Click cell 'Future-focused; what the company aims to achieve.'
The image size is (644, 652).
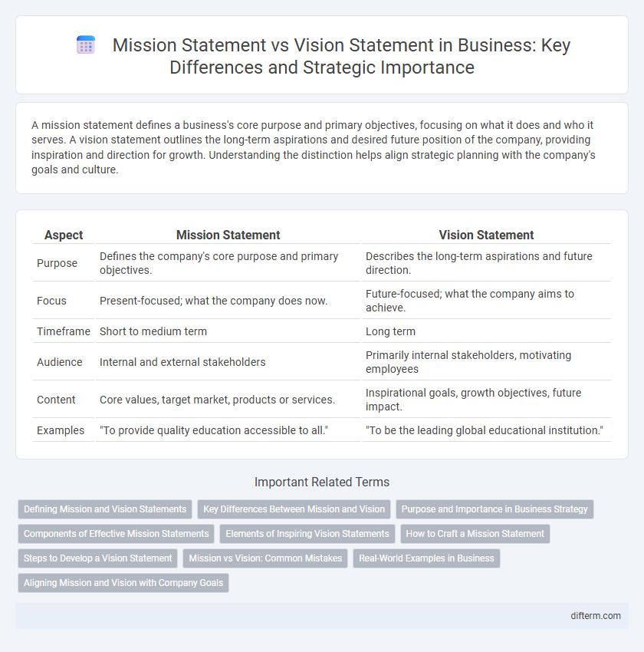pos(486,301)
